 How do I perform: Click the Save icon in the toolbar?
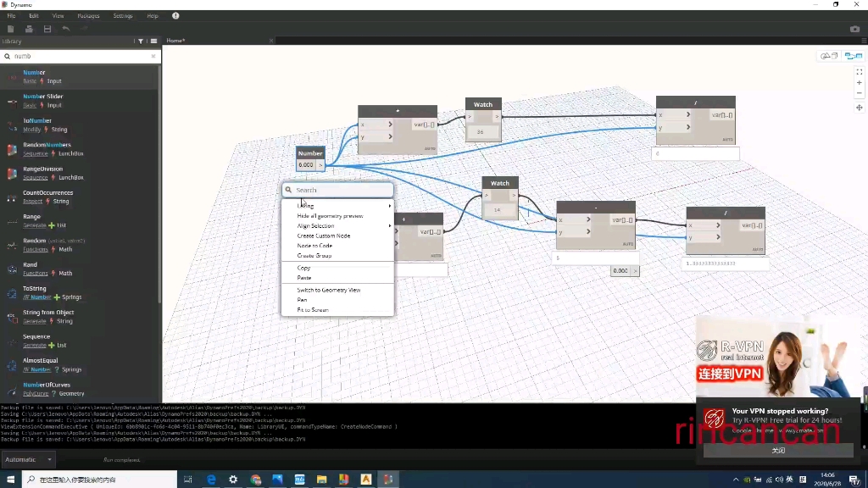click(x=47, y=29)
